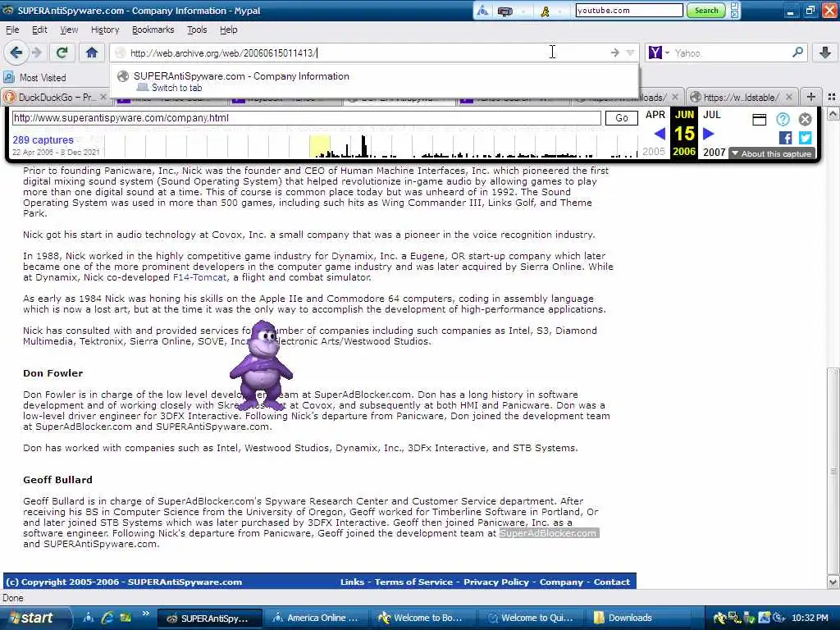Click the youtube.com search field
Screen dimensions: 840x630
(629, 10)
